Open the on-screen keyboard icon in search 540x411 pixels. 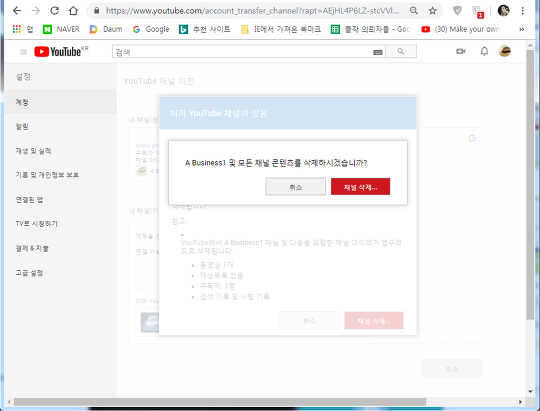[x=378, y=52]
